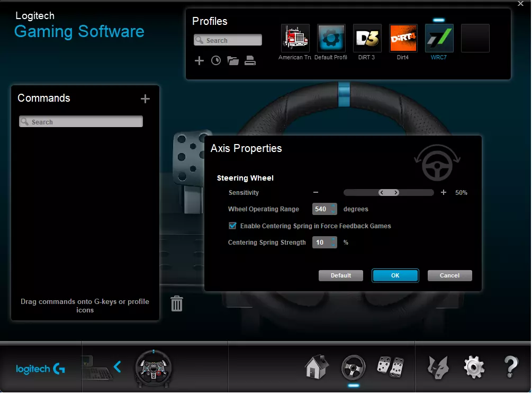Click the 50% sensitivity value
The height and width of the screenshot is (394, 532).
(461, 193)
